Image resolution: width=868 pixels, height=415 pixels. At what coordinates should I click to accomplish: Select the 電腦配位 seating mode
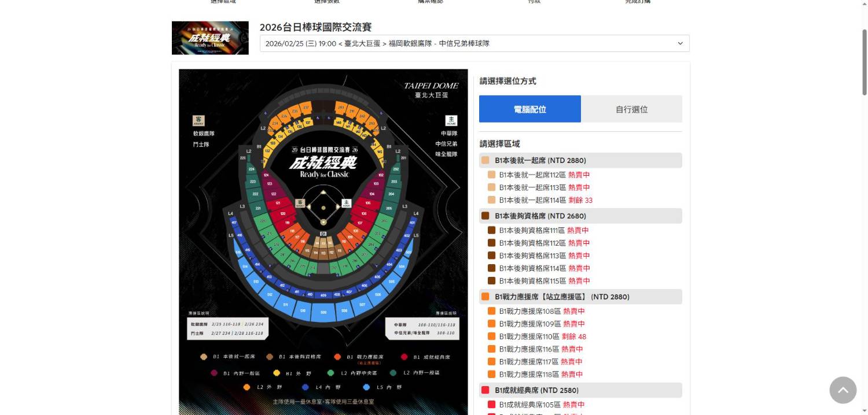click(x=529, y=109)
